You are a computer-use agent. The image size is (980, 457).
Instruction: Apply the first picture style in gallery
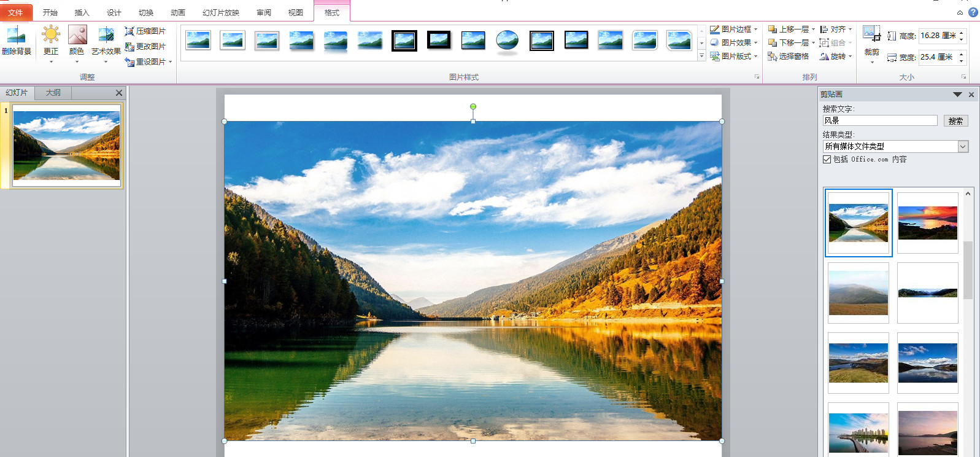[x=198, y=41]
